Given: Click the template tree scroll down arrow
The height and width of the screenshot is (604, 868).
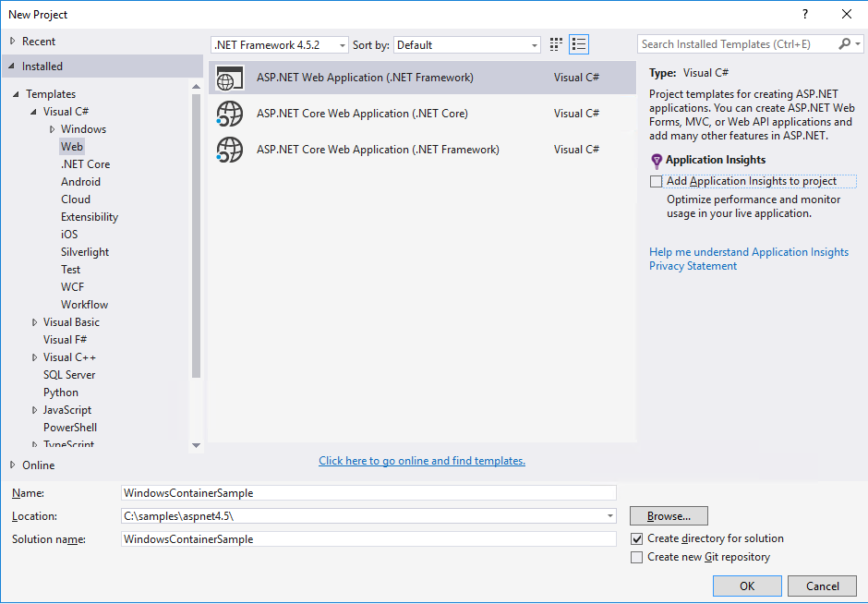Looking at the screenshot, I should pos(196,445).
